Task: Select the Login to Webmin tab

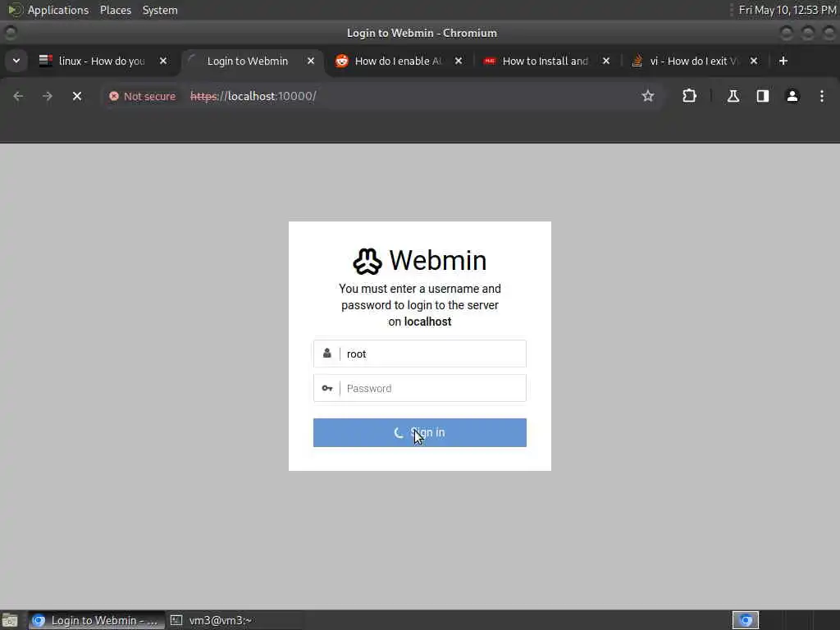Action: 248,61
